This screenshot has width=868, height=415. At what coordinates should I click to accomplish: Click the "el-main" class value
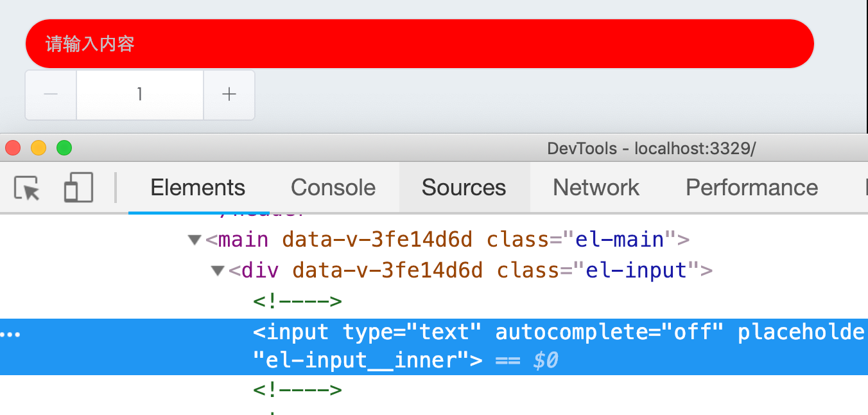619,240
